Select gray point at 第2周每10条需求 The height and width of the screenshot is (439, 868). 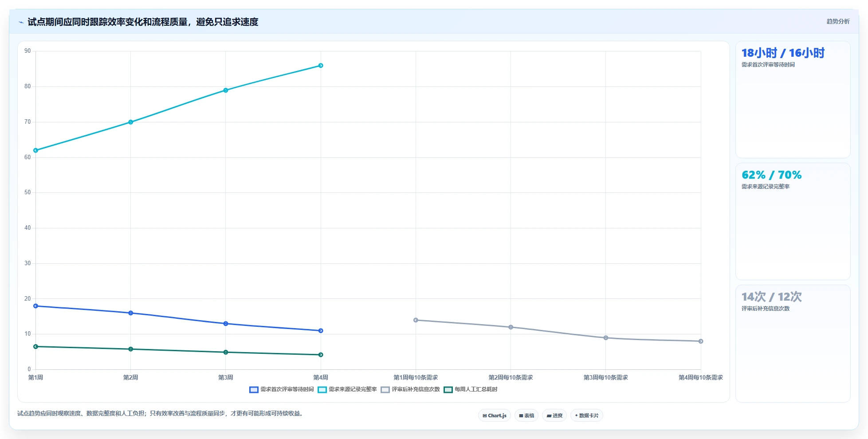(511, 327)
